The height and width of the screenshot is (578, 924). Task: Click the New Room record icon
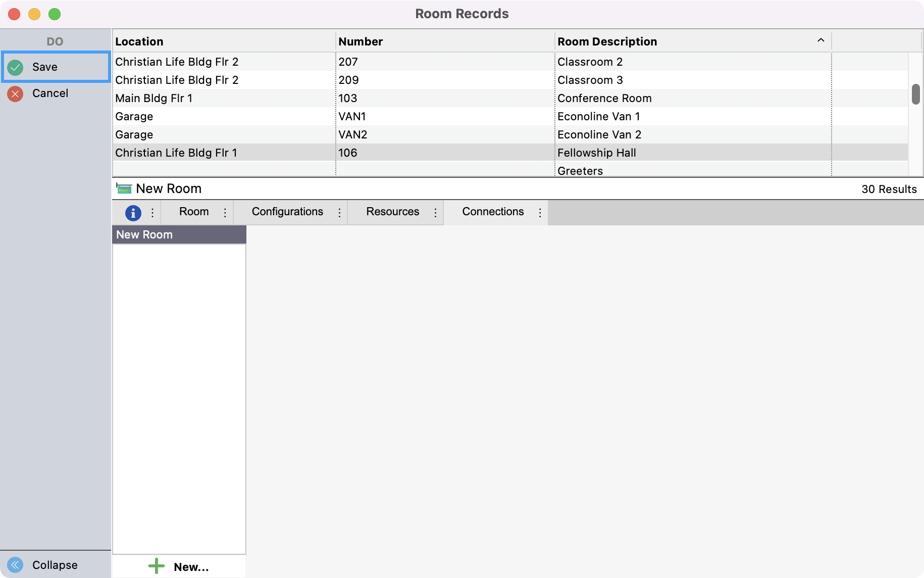coord(124,188)
